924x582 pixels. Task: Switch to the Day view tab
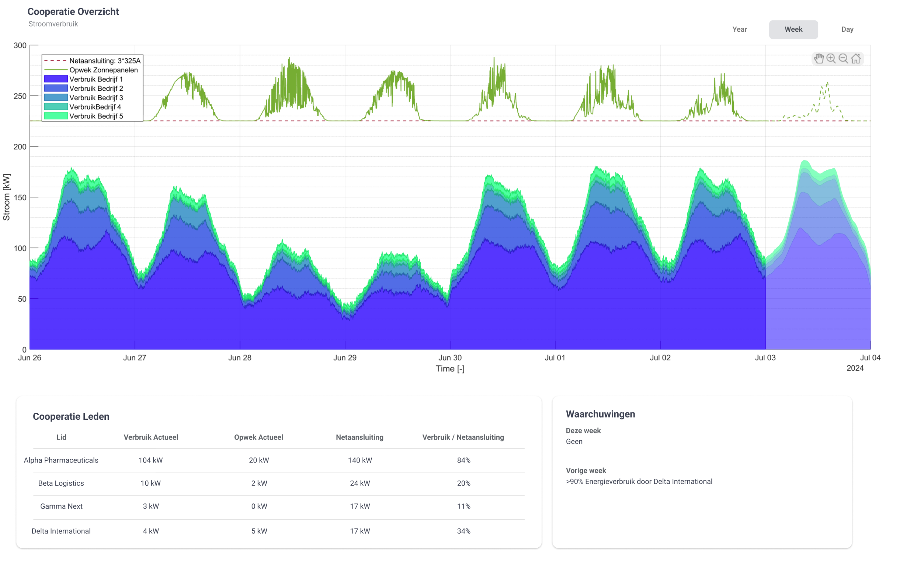[847, 30]
